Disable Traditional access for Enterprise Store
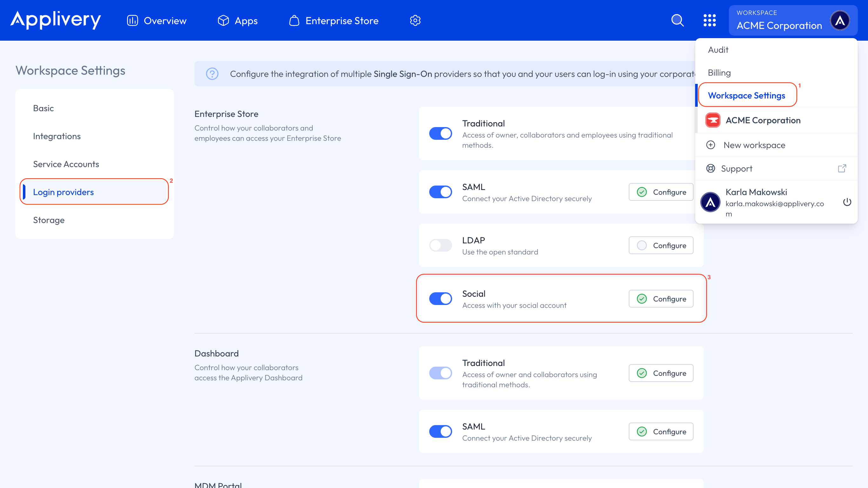The width and height of the screenshot is (868, 488). 440,133
